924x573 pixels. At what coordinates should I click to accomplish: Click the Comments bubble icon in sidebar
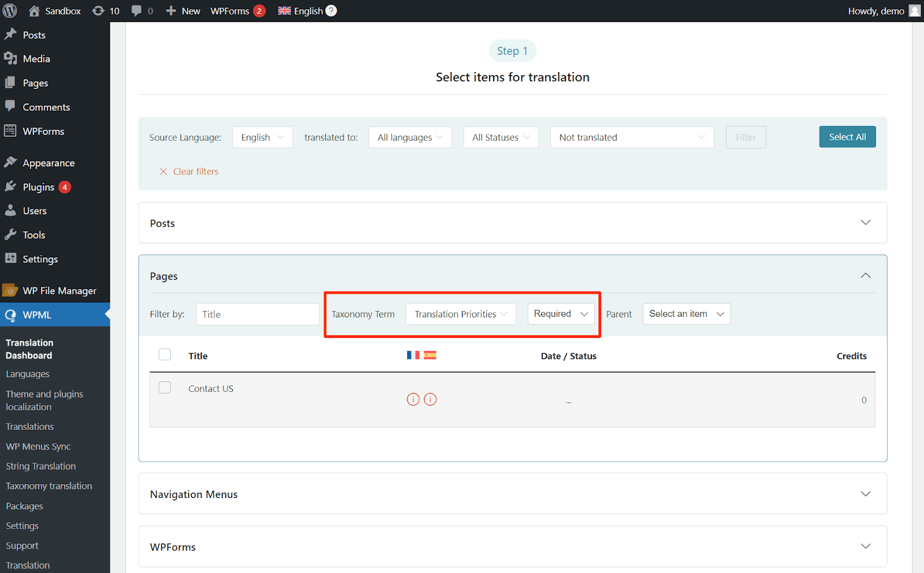click(10, 106)
